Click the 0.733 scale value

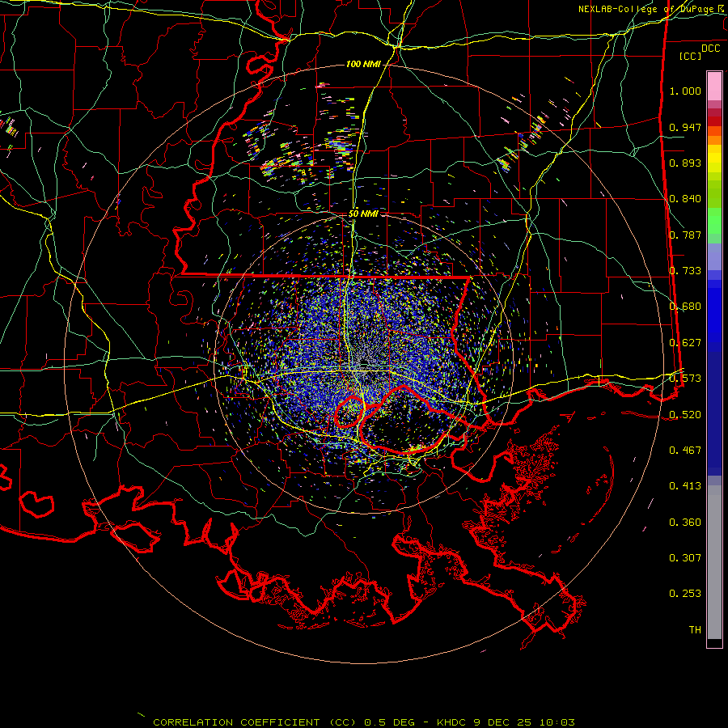coord(685,271)
